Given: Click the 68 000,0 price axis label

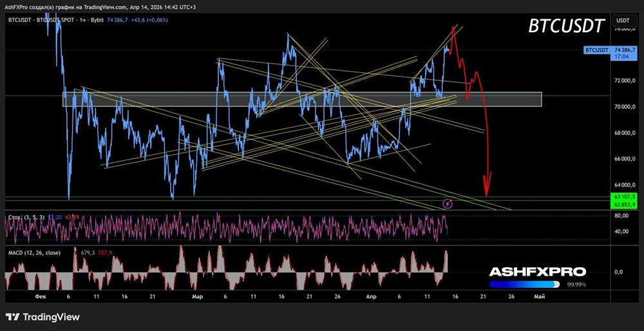Looking at the screenshot, I should coord(624,133).
